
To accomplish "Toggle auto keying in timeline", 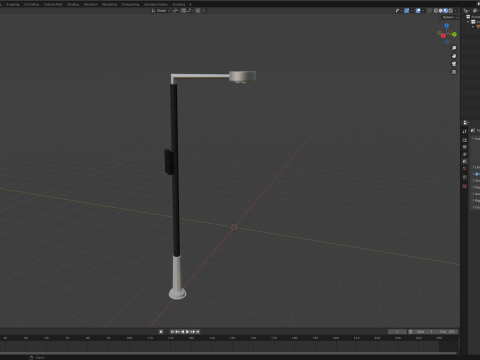I will (x=161, y=332).
